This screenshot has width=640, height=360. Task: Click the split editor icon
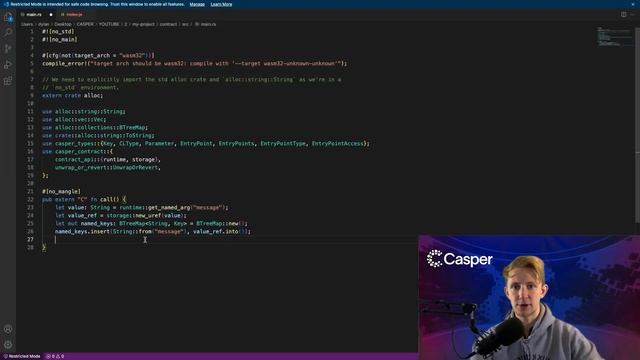624,14
